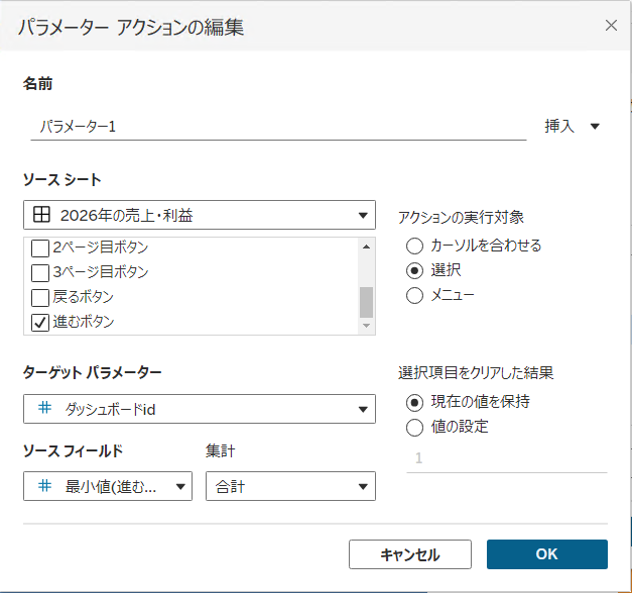Screen dimensions: 632x593
Task: Uncheck the 進むボタン checkbox
Action: 40,323
